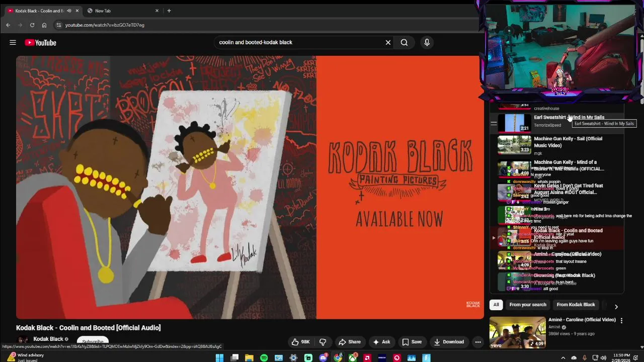The height and width of the screenshot is (362, 644).
Task: Reload the current page
Action: click(x=32, y=25)
